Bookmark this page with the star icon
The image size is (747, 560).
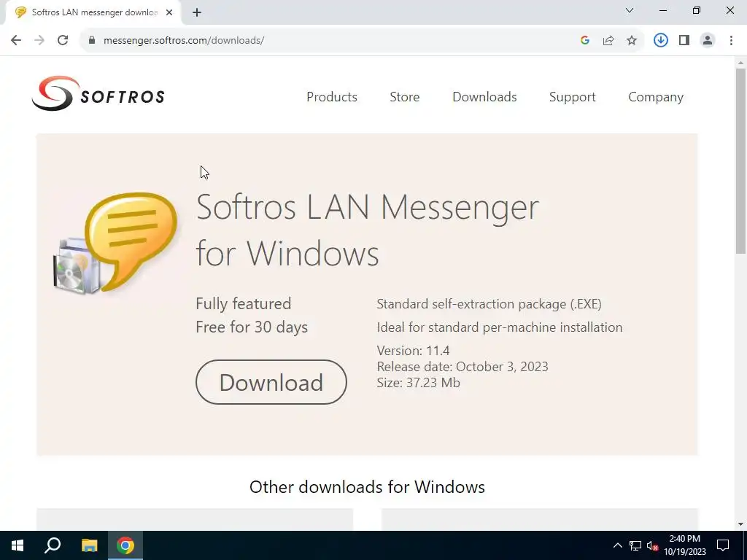tap(632, 41)
